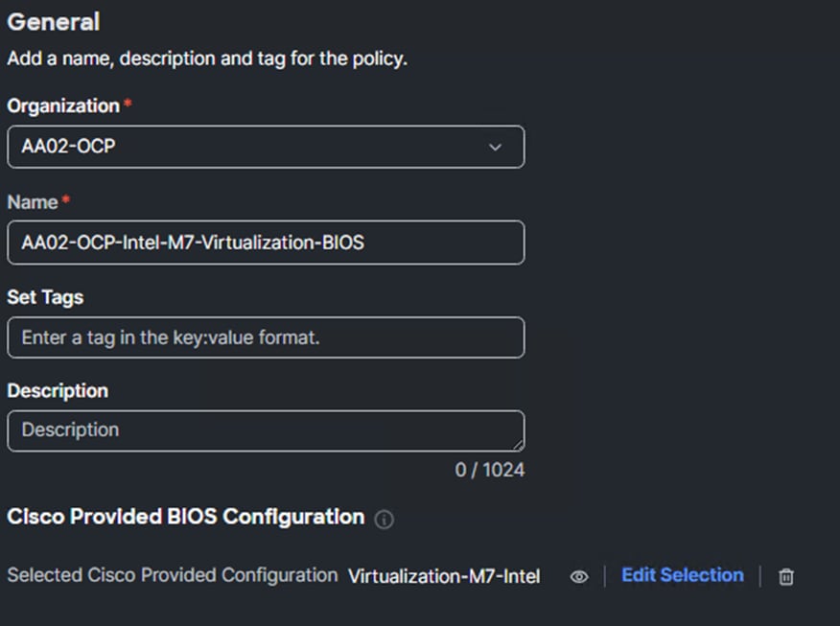Image resolution: width=840 pixels, height=626 pixels.
Task: Click the info icon beside Cisco Provided BIOS Configuration
Action: pyautogui.click(x=384, y=519)
